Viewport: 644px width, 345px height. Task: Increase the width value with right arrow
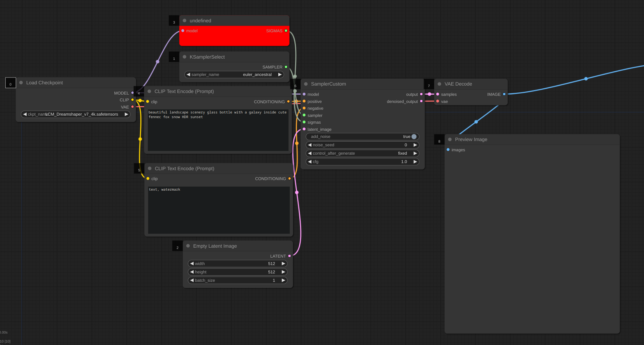click(x=283, y=264)
